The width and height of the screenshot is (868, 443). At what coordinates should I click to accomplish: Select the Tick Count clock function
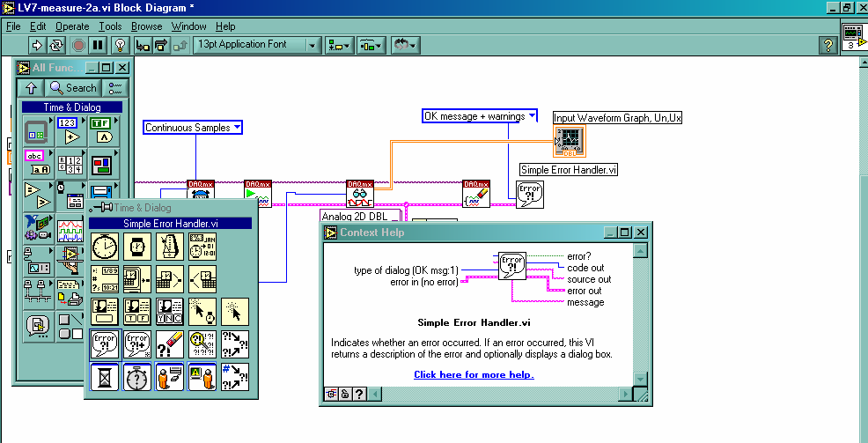(105, 247)
